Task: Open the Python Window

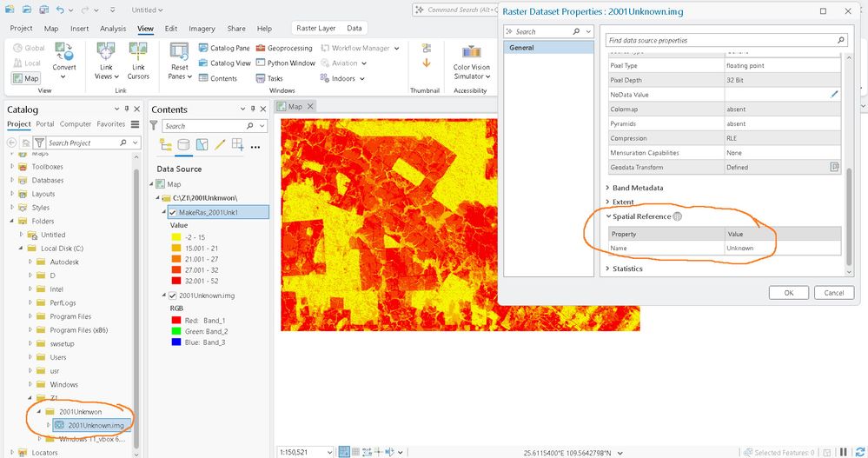Action: pyautogui.click(x=285, y=63)
